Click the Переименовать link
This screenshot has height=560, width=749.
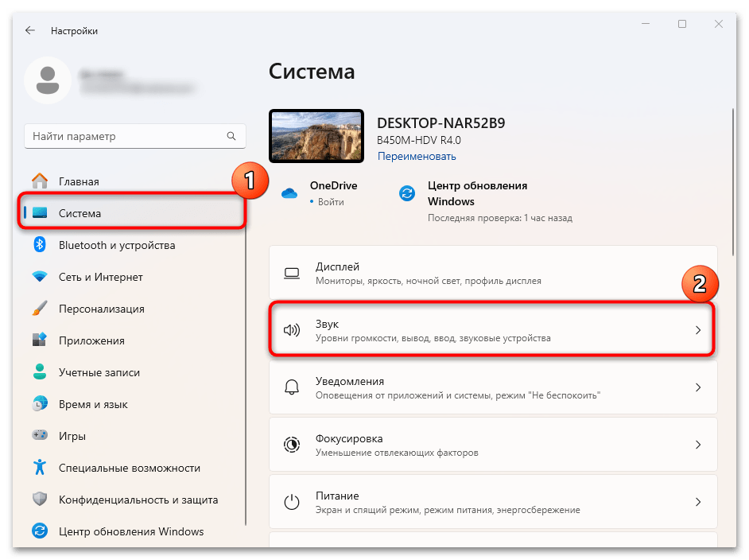click(417, 156)
